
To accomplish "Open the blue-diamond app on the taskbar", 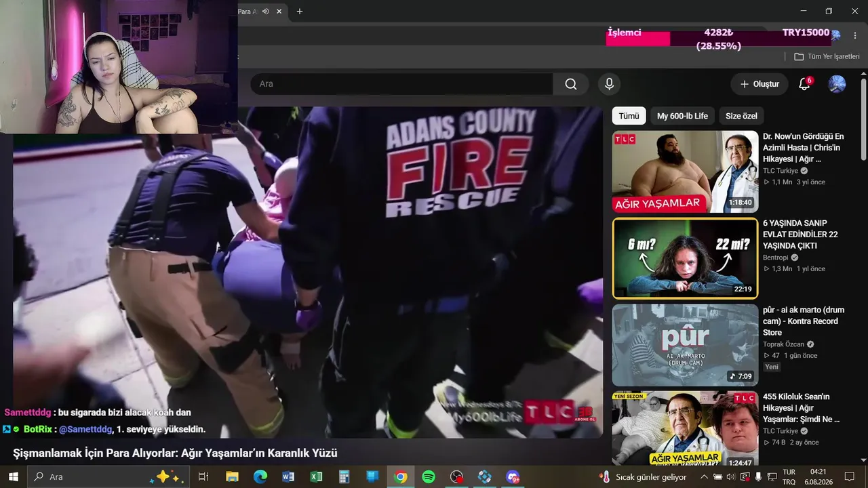I will [x=484, y=476].
